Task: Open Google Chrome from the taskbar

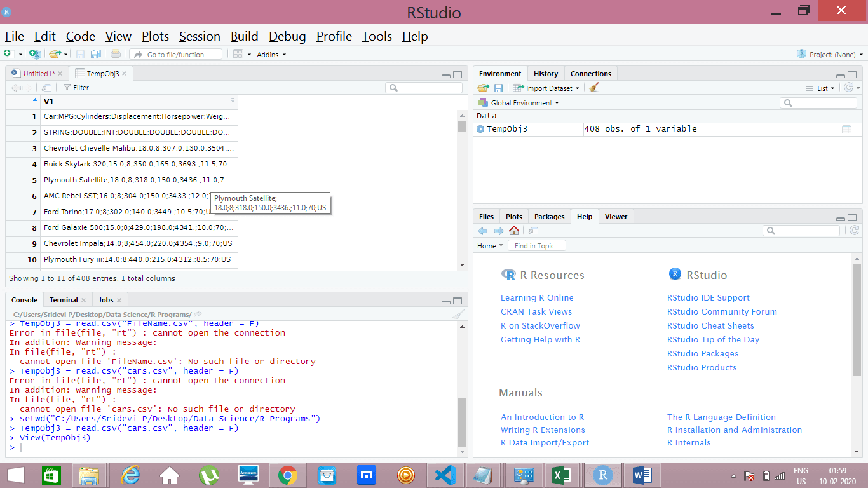Action: point(287,475)
